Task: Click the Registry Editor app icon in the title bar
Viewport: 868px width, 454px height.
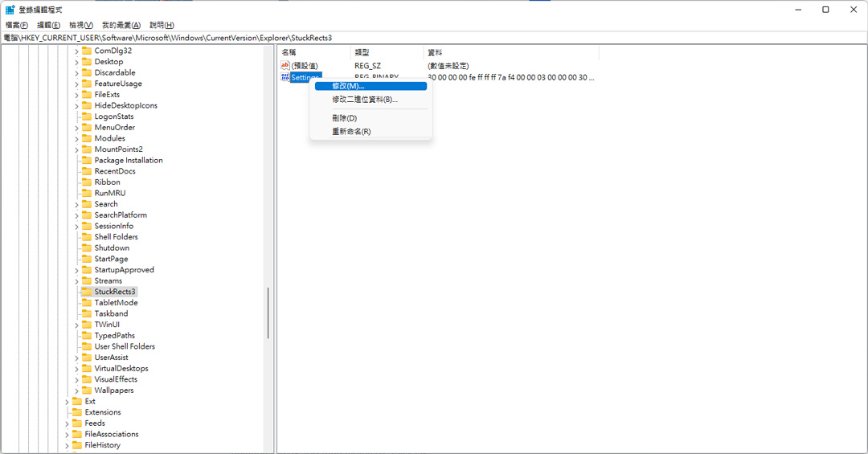Action: pyautogui.click(x=10, y=10)
